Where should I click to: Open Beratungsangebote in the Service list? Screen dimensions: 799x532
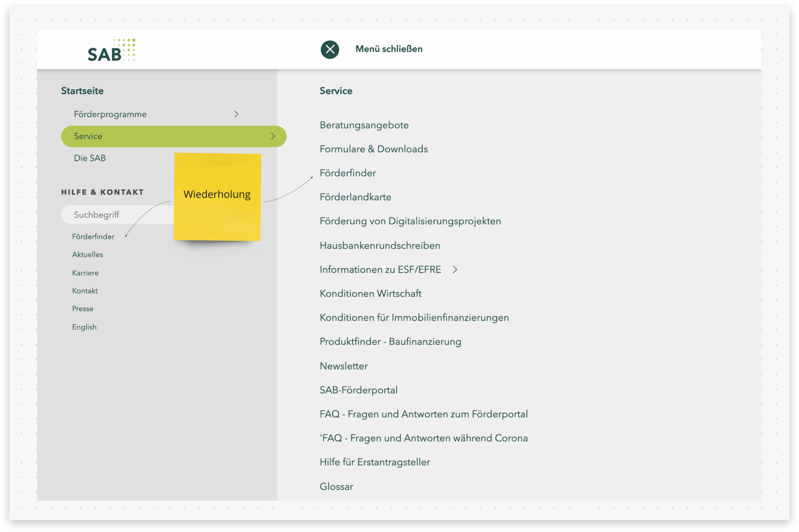364,125
